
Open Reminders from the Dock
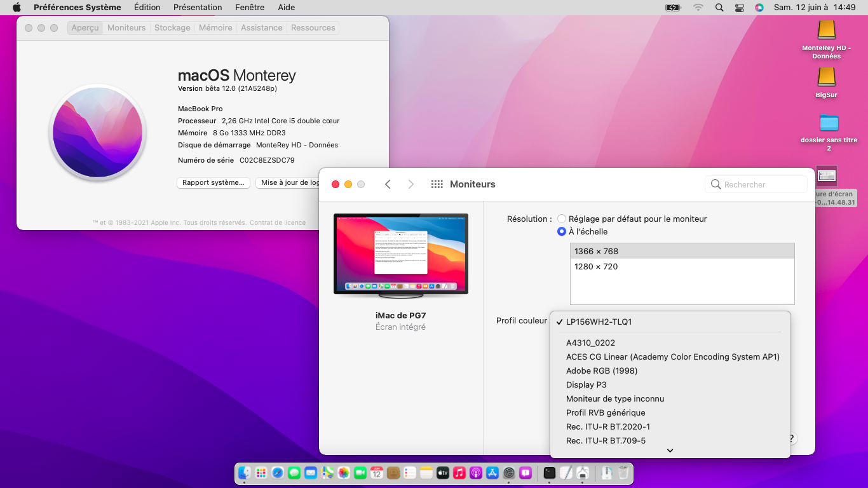tap(410, 473)
